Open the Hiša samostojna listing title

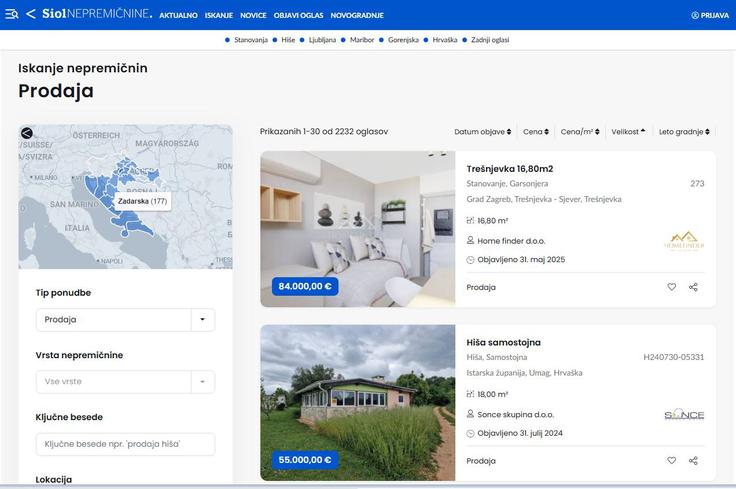(503, 343)
